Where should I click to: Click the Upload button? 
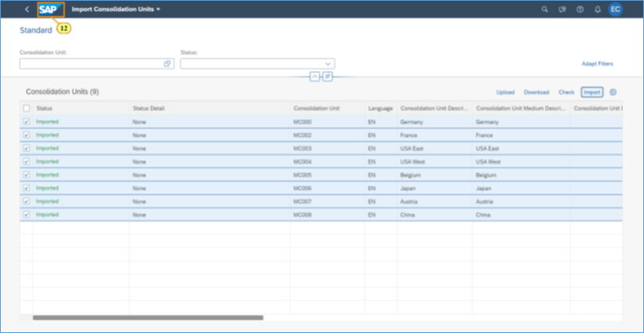(x=505, y=92)
